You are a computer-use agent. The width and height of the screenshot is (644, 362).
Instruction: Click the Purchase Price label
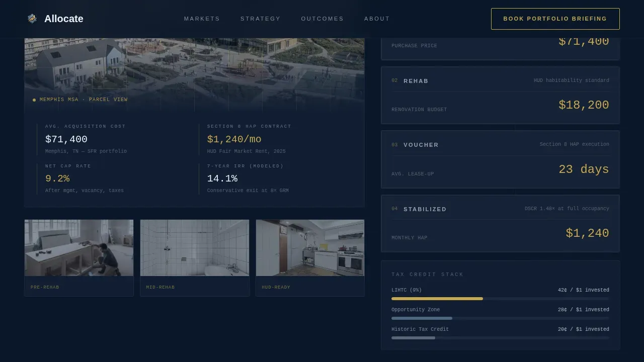point(415,46)
